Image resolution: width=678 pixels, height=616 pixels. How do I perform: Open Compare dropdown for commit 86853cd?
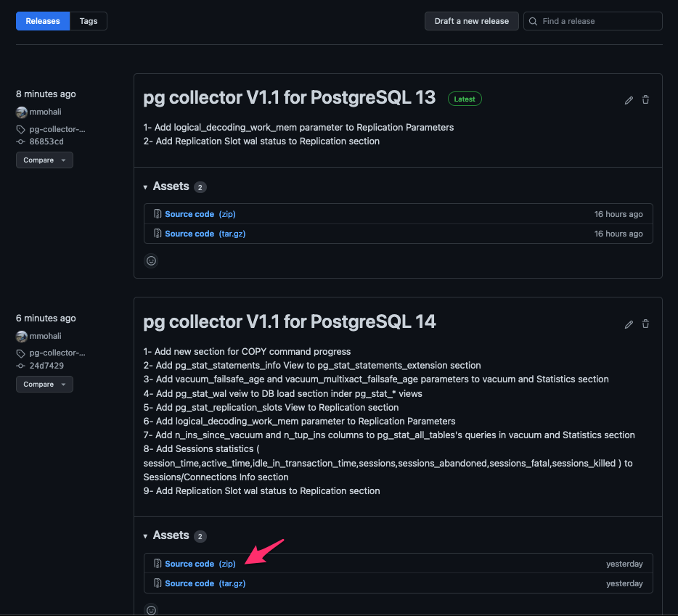coord(44,160)
